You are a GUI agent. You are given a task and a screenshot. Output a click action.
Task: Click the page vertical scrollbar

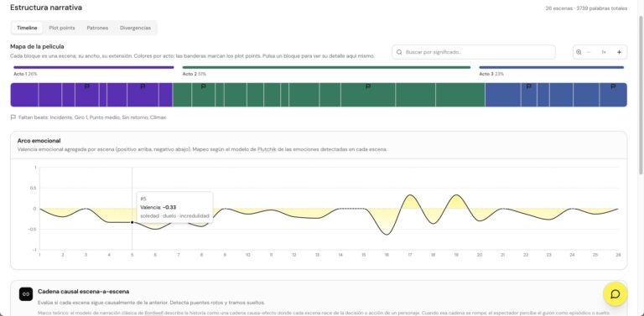[x=641, y=95]
